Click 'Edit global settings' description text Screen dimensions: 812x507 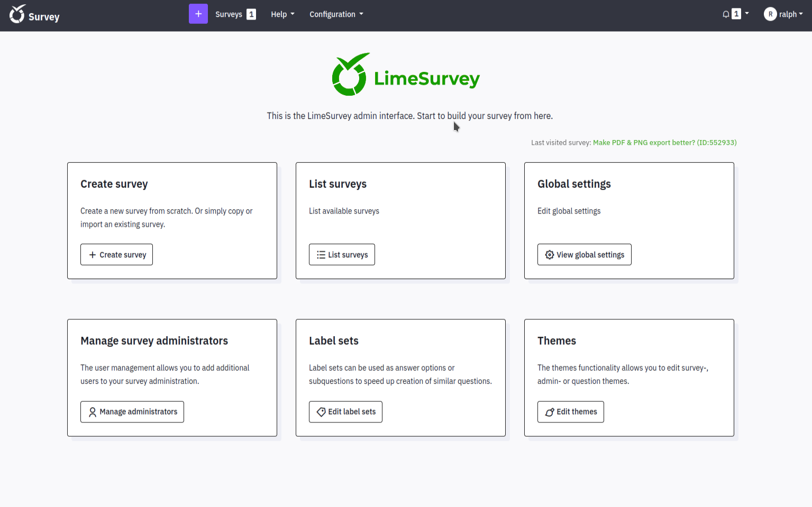pyautogui.click(x=569, y=211)
